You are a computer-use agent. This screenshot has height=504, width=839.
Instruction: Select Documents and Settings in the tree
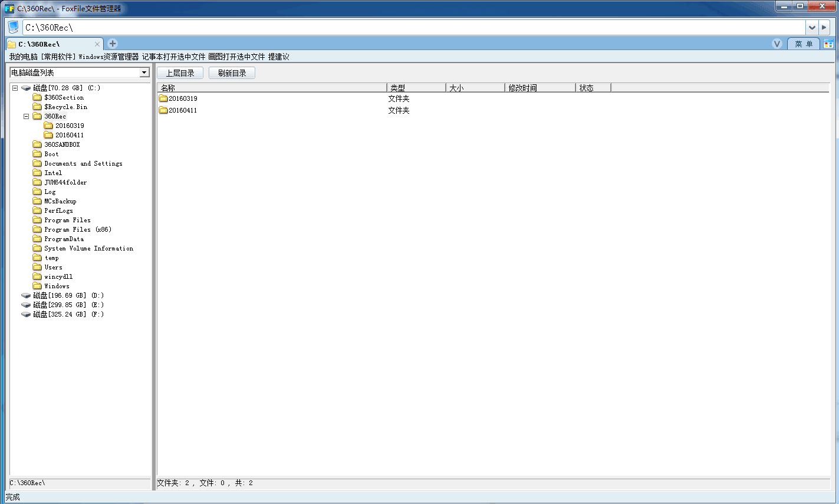83,163
